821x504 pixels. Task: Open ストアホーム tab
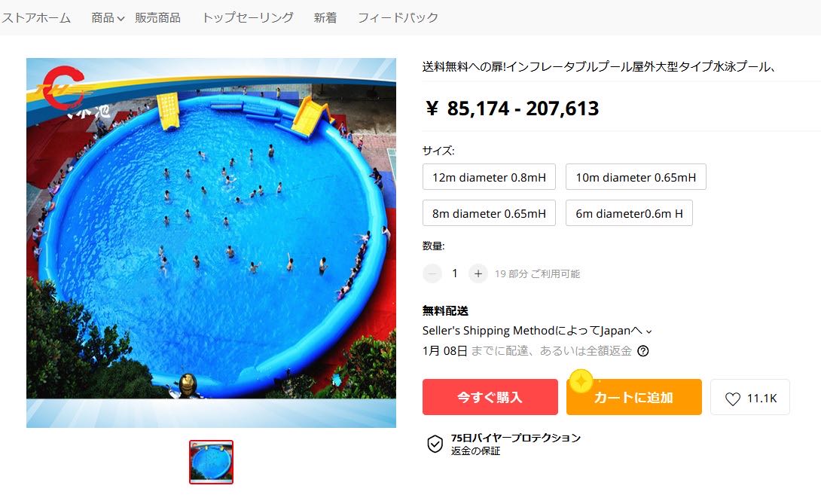pyautogui.click(x=35, y=18)
